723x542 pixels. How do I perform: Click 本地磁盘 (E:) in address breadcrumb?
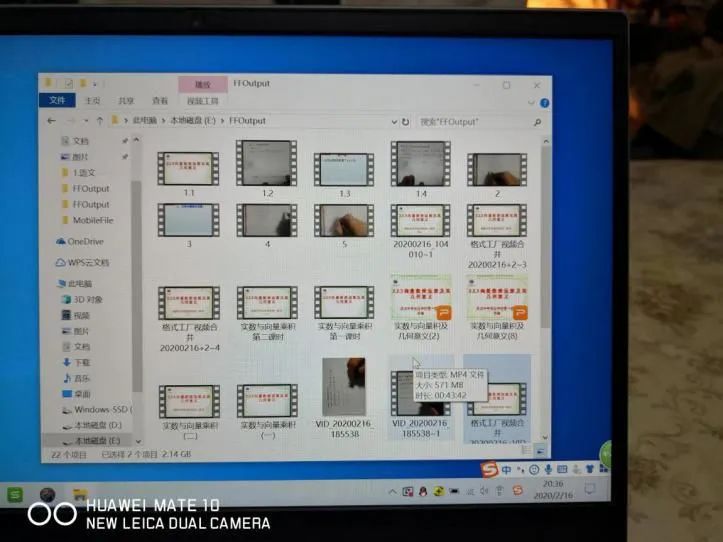[x=193, y=121]
